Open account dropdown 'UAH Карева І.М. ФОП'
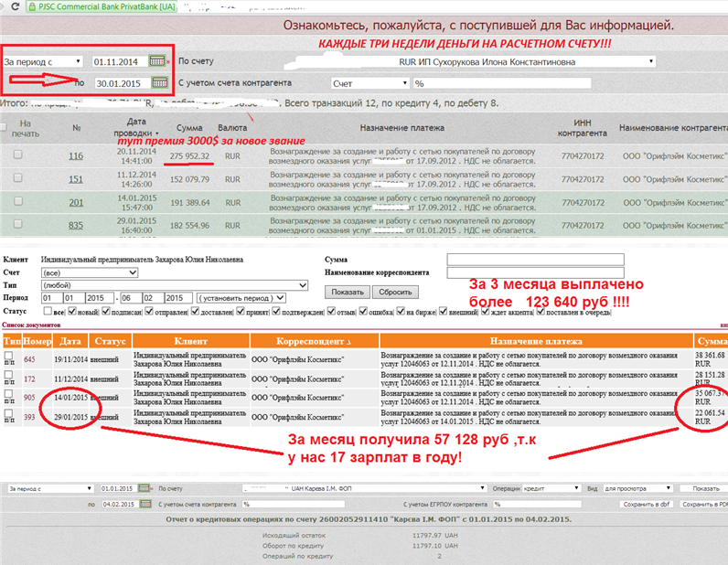The image size is (728, 565). tap(365, 488)
